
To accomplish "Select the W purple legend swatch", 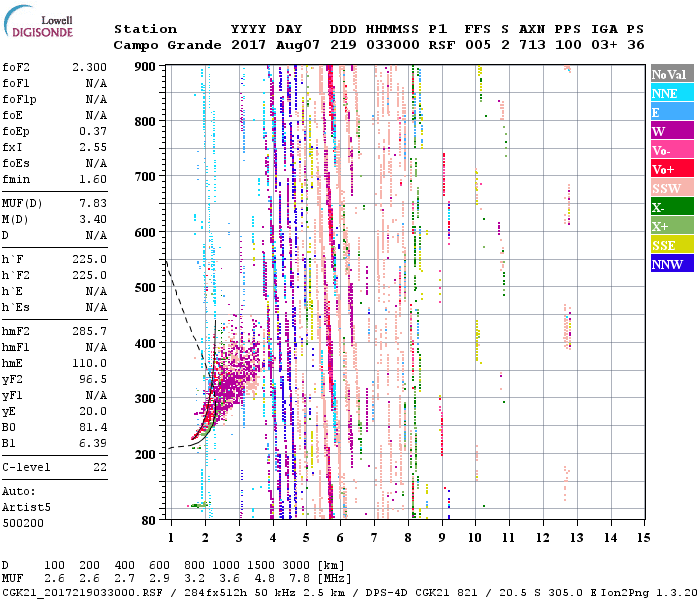I will [672, 131].
